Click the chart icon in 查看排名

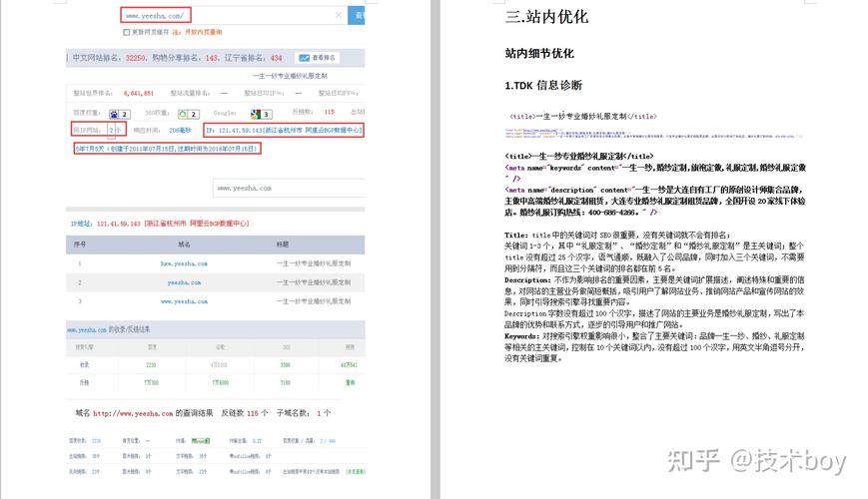(304, 58)
